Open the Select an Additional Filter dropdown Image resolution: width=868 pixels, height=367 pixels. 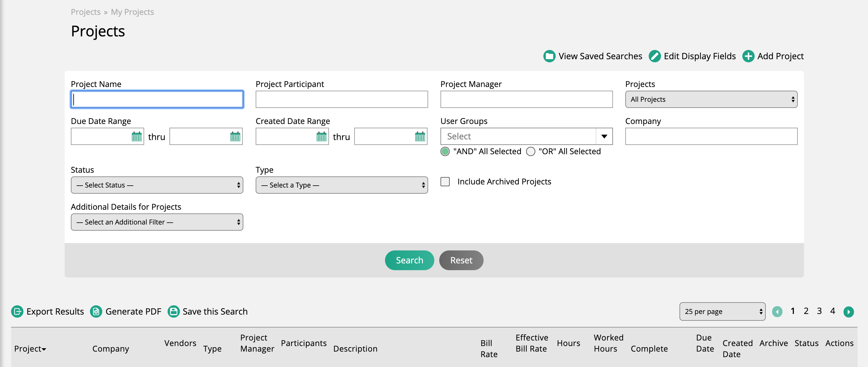coord(157,222)
